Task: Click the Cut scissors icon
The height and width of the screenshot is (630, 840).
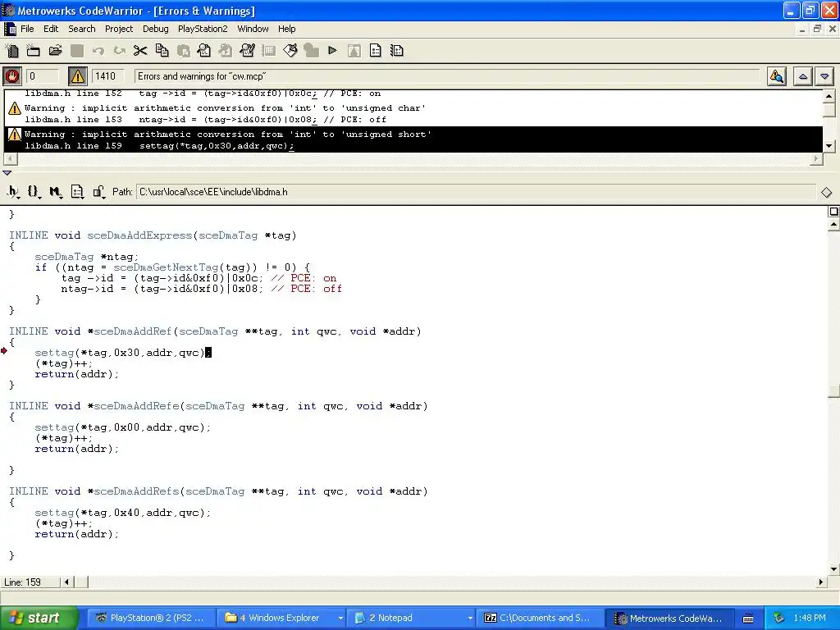Action: coord(140,51)
